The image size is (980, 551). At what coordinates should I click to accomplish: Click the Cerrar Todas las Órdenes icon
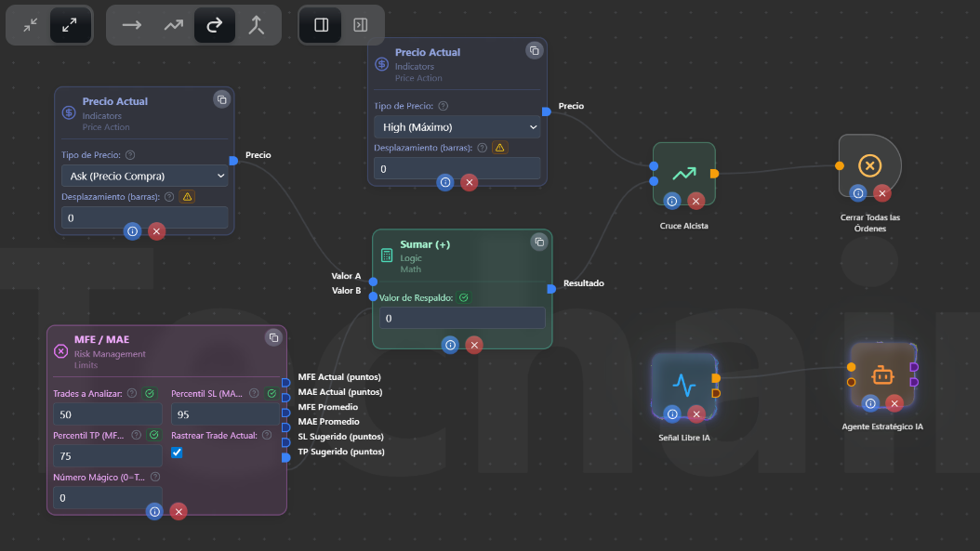869,165
